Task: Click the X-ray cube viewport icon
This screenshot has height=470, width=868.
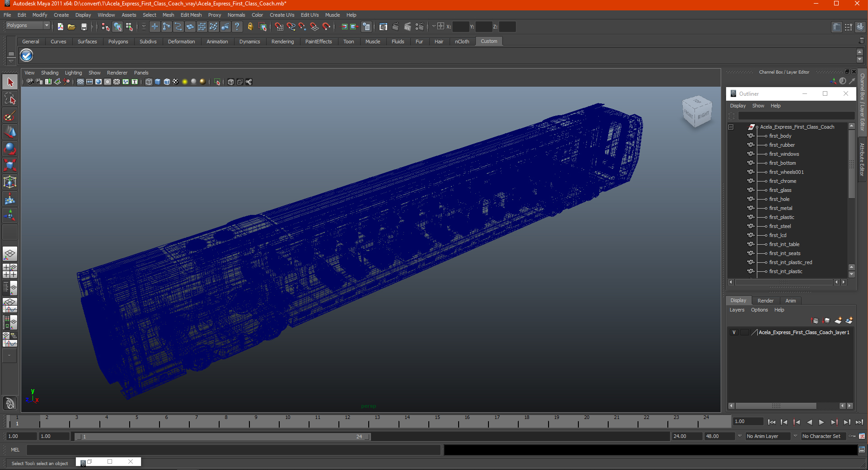Action: click(x=231, y=82)
